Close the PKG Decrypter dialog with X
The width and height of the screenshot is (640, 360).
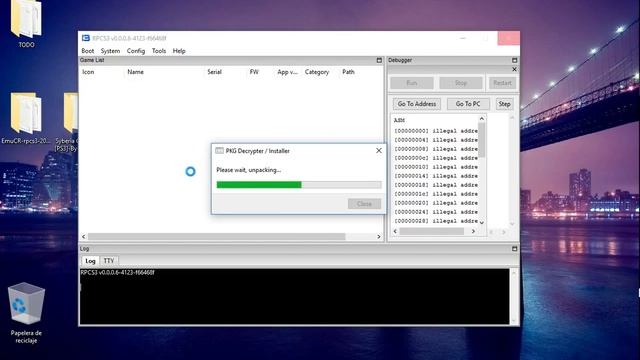pyautogui.click(x=379, y=151)
